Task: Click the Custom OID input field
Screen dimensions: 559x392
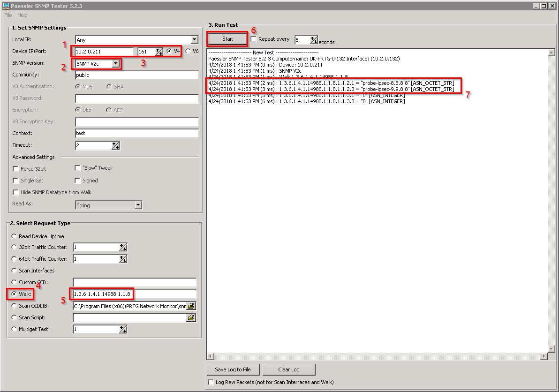Action: click(135, 282)
